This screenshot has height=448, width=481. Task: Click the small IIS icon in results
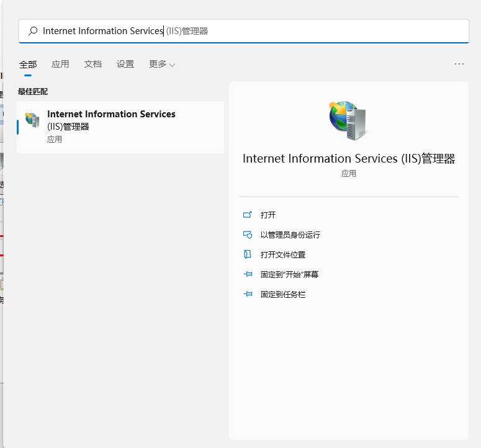click(32, 120)
